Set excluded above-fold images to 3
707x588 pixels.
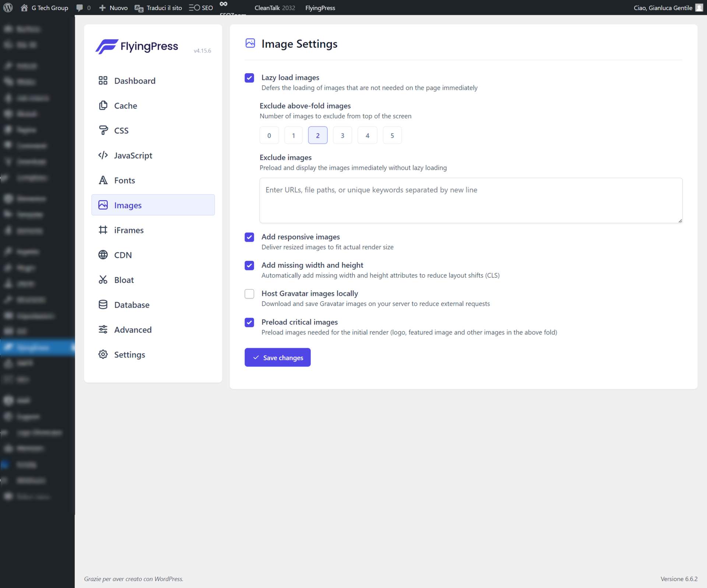pos(342,135)
